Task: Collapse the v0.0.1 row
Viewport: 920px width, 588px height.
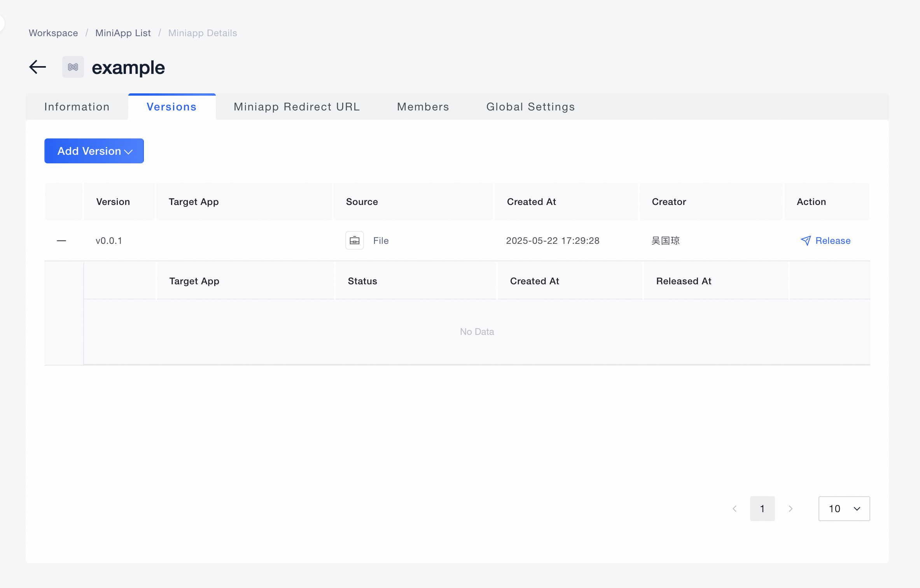Action: click(x=61, y=241)
